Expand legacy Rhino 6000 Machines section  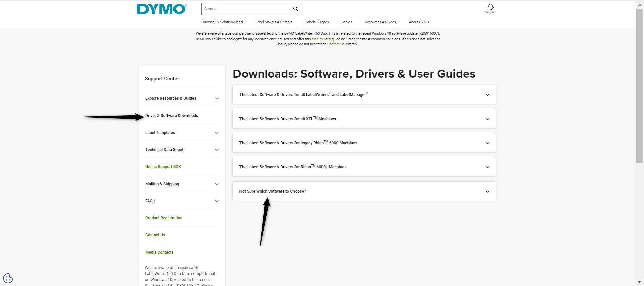(x=364, y=143)
